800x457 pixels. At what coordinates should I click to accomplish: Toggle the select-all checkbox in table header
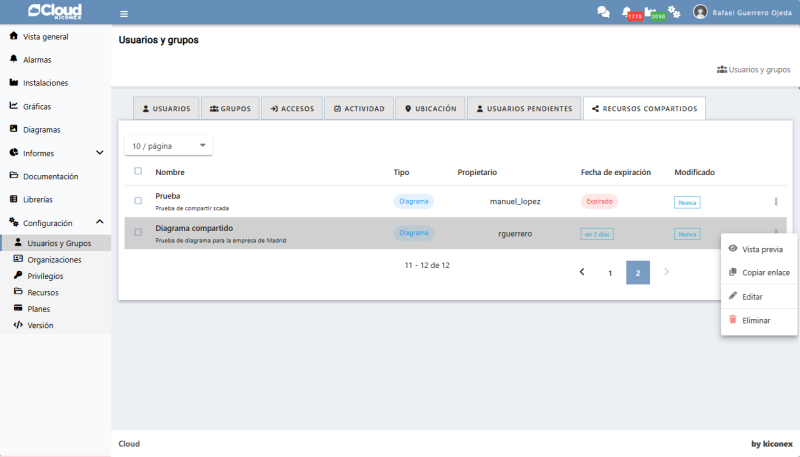coord(138,172)
